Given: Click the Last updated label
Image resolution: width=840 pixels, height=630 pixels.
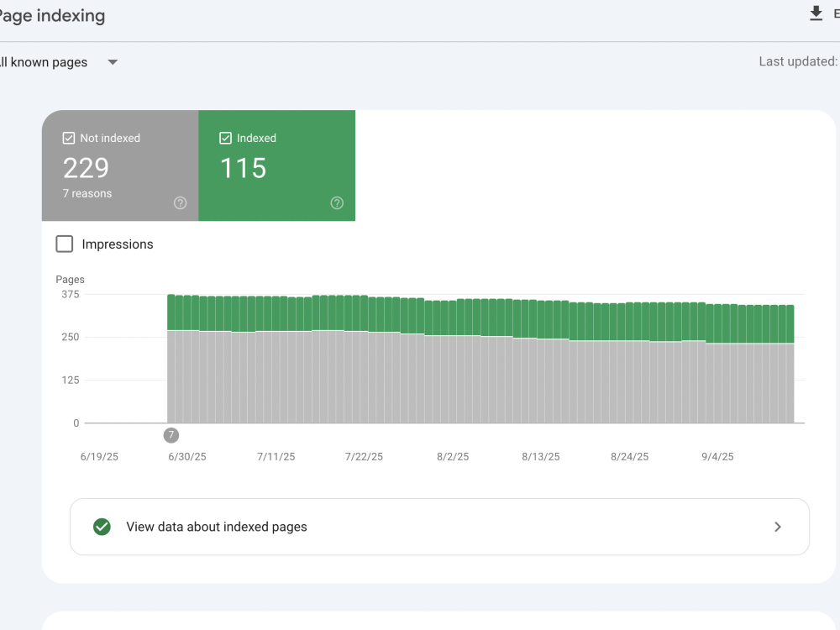Looking at the screenshot, I should [x=798, y=61].
